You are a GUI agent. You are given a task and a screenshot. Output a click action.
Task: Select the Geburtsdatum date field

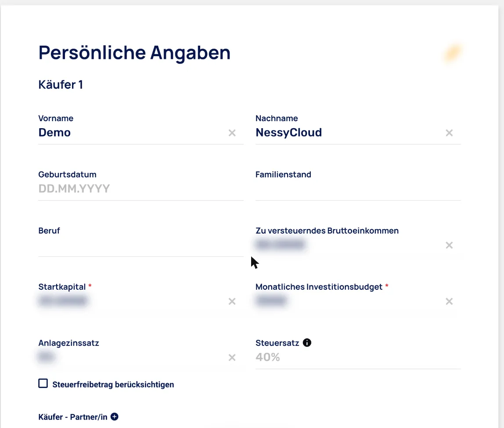pyautogui.click(x=141, y=189)
